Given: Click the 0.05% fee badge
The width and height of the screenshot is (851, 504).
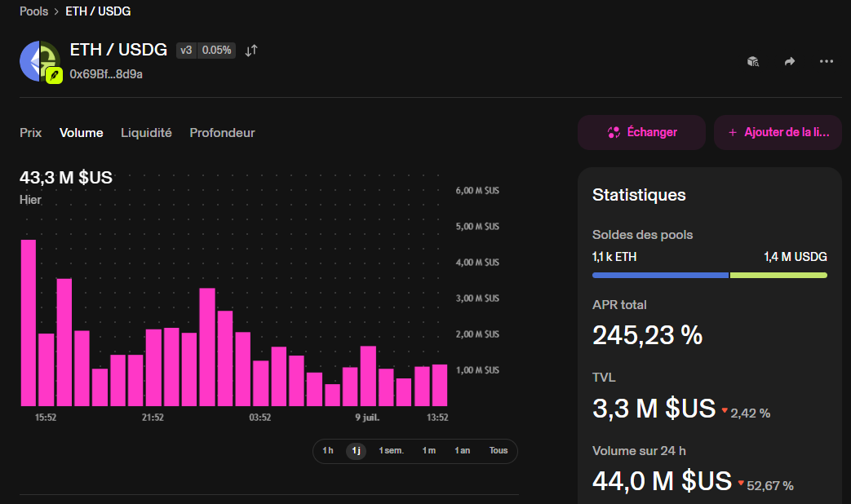Looking at the screenshot, I should coord(216,51).
